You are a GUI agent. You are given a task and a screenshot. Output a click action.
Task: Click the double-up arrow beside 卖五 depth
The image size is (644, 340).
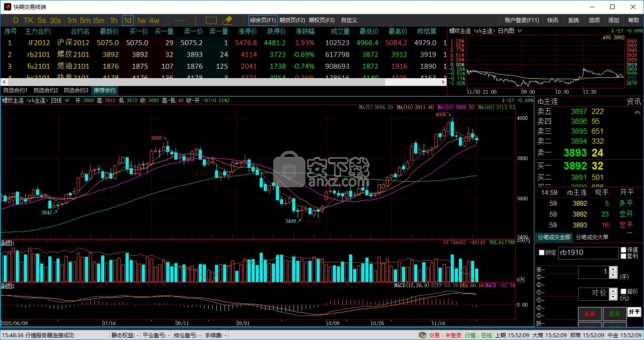coord(637,112)
